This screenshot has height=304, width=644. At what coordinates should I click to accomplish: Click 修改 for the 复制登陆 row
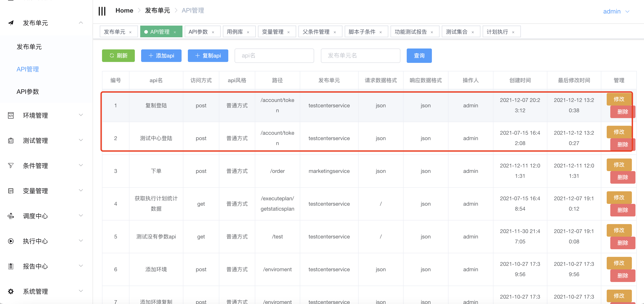point(619,99)
